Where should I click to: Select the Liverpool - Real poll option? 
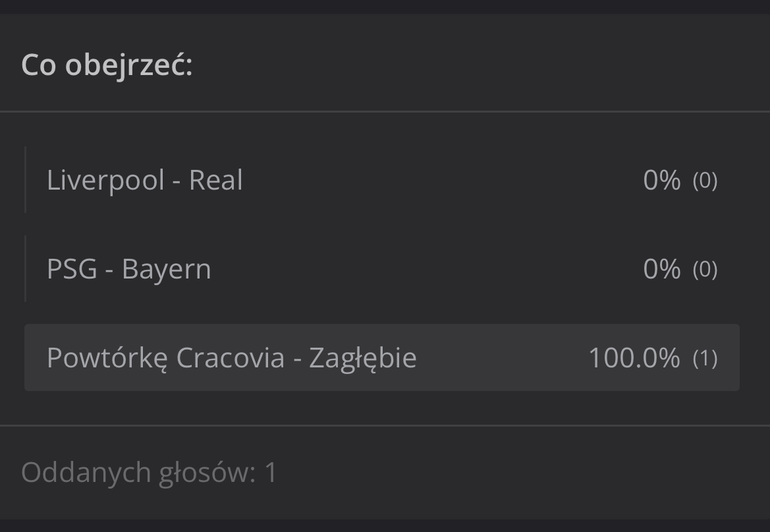point(145,180)
